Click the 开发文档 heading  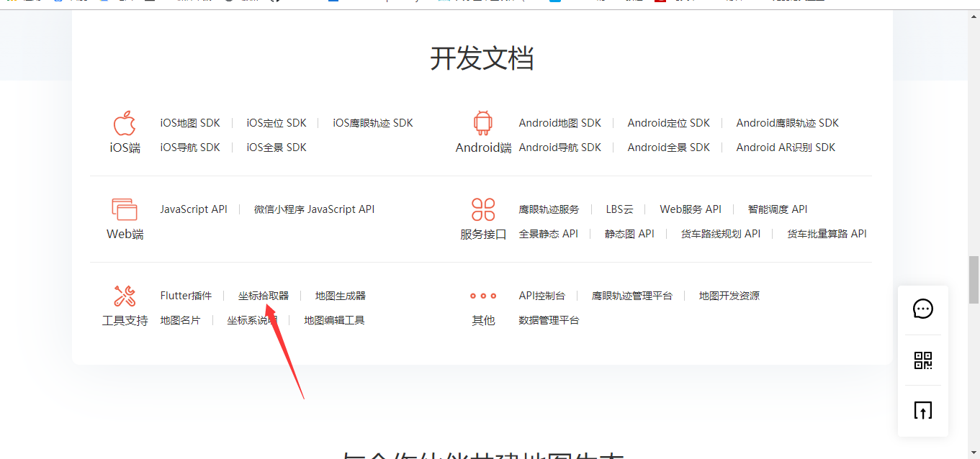(482, 58)
